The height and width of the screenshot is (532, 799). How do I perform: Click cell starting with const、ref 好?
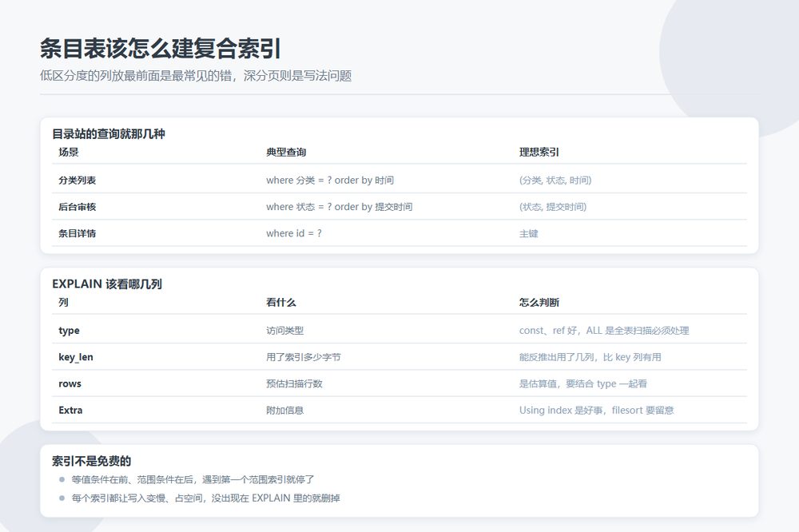[604, 330]
